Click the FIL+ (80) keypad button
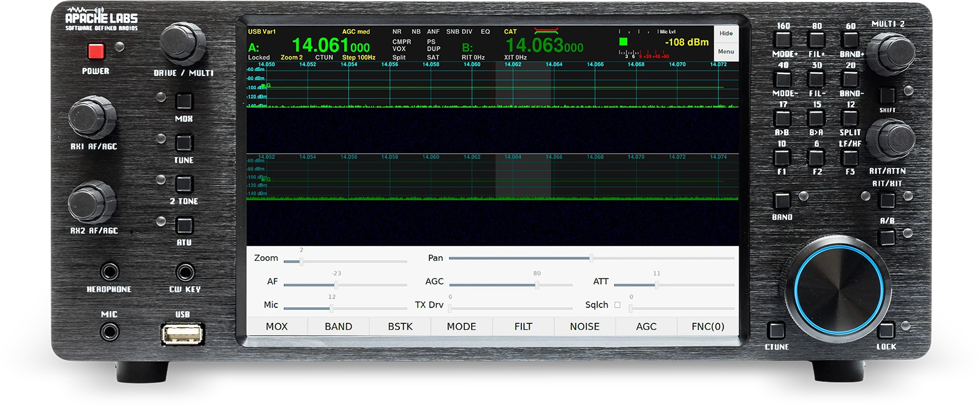Image resolution: width=980 pixels, height=406 pixels. point(816,40)
